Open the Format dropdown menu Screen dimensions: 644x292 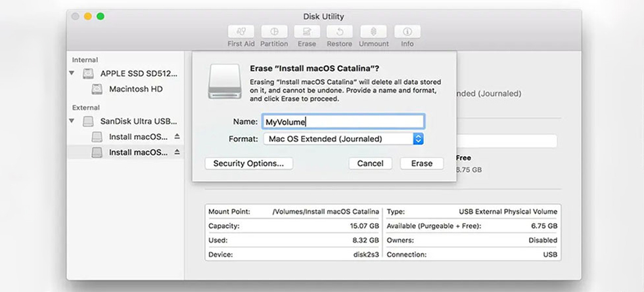pos(344,139)
